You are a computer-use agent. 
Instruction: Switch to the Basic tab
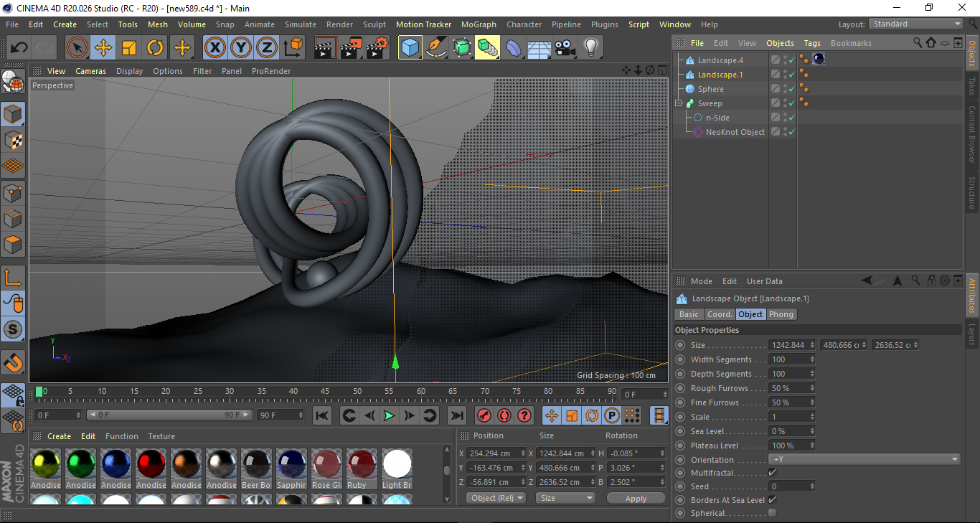[689, 314]
